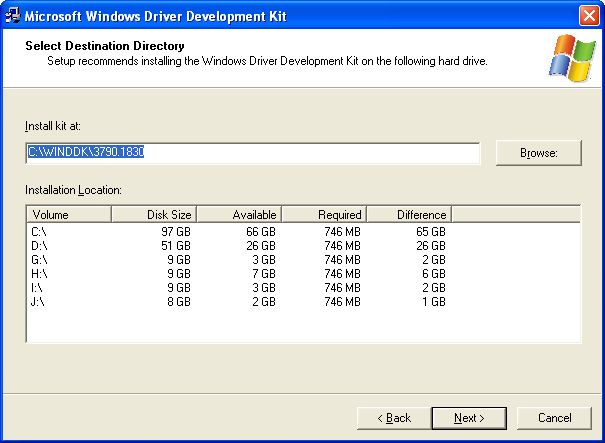Click the Select Destination Directory heading
Screen dimensions: 605x443
[105, 46]
